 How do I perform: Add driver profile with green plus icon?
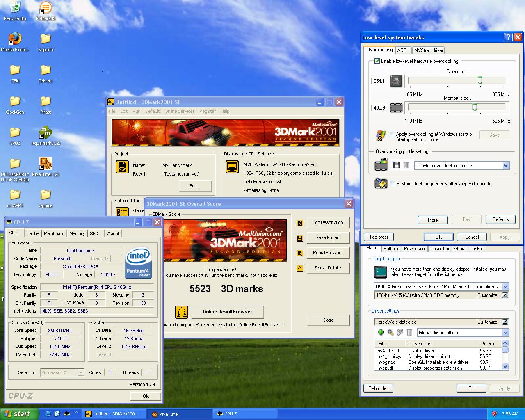point(381,333)
